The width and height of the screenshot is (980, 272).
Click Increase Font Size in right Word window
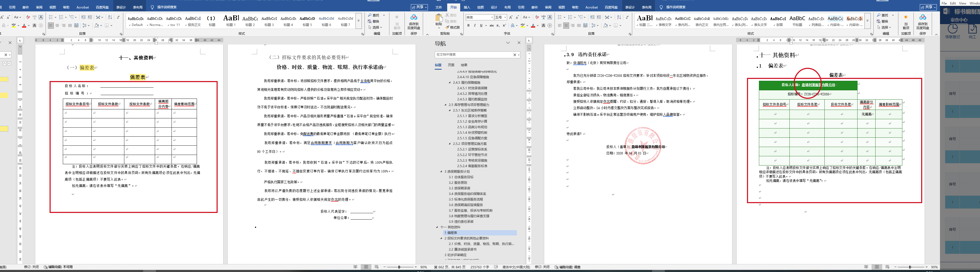pyautogui.click(x=511, y=17)
